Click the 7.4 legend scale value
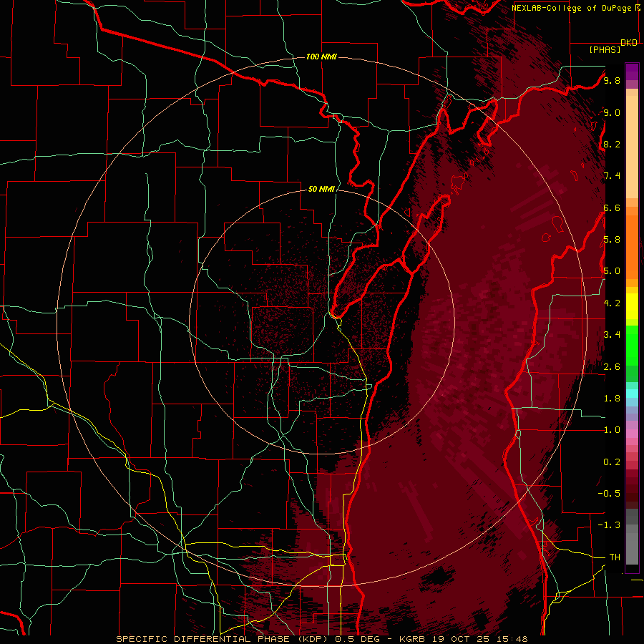The width and height of the screenshot is (644, 644). (612, 176)
